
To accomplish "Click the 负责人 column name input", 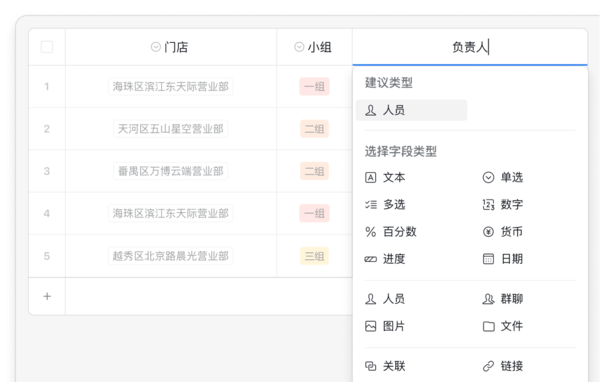I will tap(470, 47).
